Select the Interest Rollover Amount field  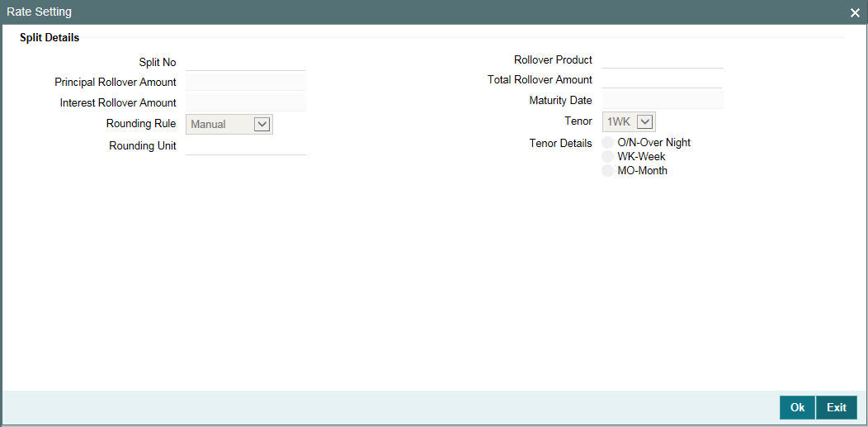246,102
